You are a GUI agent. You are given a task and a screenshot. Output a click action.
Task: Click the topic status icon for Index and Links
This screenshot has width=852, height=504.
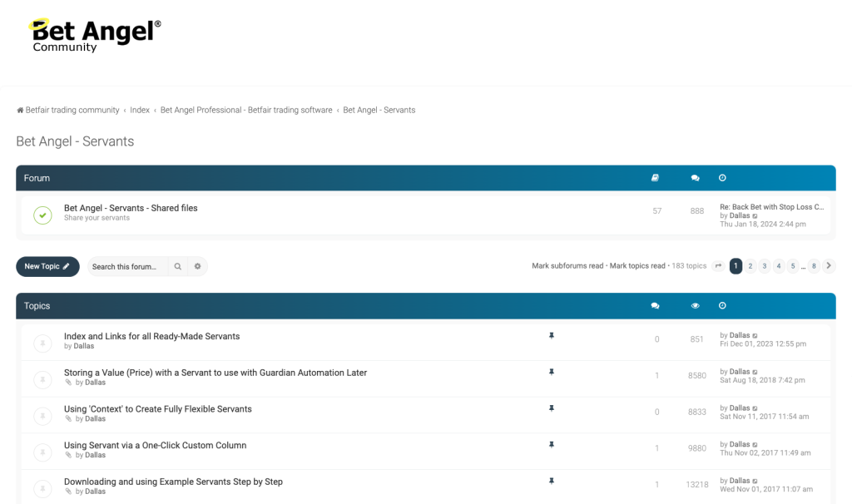(x=42, y=343)
